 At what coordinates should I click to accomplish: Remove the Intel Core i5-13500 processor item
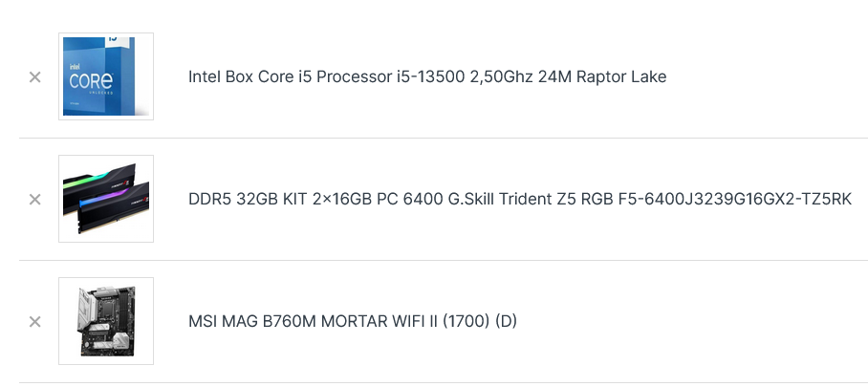[x=34, y=77]
